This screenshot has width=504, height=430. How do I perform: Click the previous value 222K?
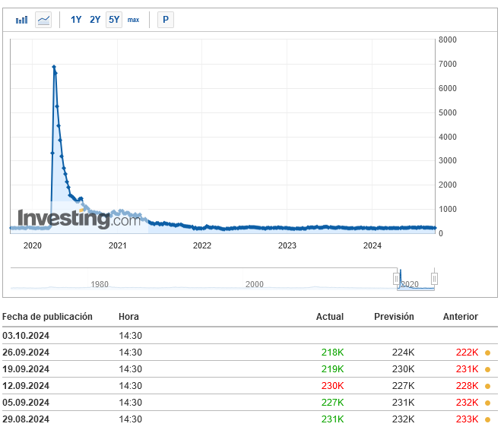coord(467,353)
